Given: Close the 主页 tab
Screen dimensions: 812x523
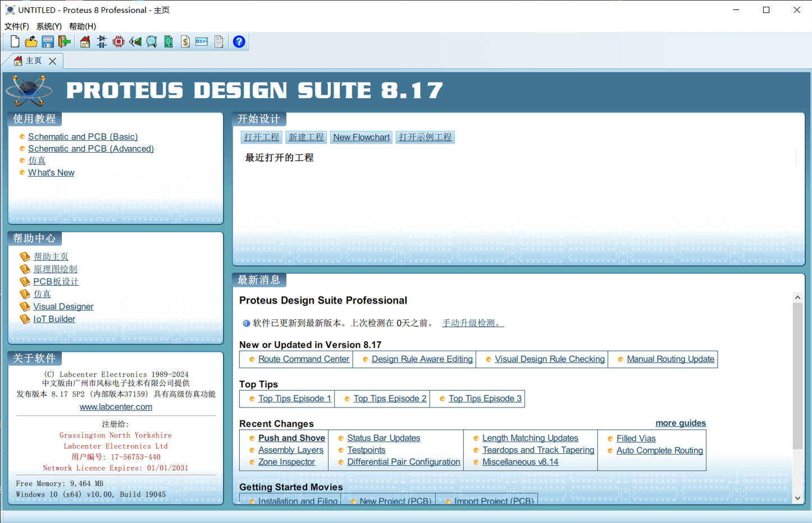Looking at the screenshot, I should coord(52,61).
